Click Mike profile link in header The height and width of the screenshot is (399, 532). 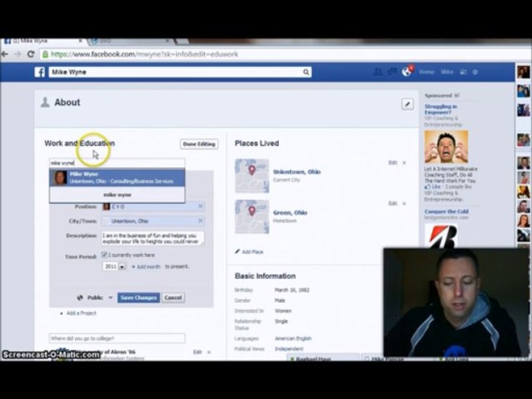447,72
